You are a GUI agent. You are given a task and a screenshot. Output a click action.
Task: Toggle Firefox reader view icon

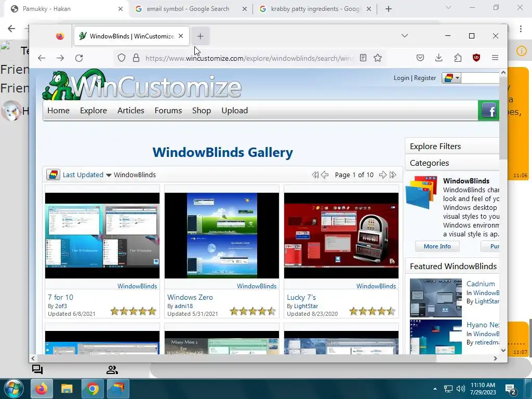[x=363, y=58]
